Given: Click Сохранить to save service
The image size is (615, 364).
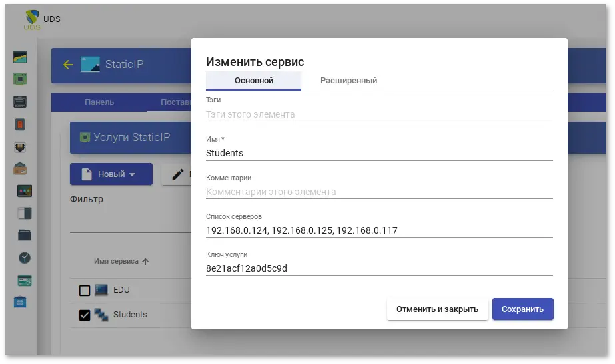Looking at the screenshot, I should coord(522,309).
